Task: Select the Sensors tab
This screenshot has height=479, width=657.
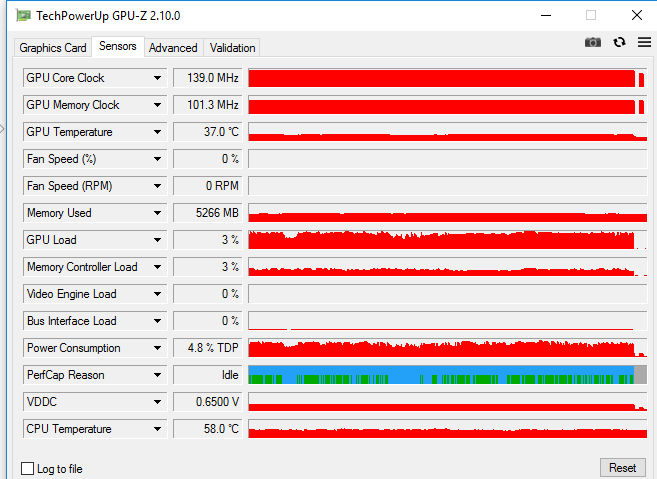Action: pos(118,46)
